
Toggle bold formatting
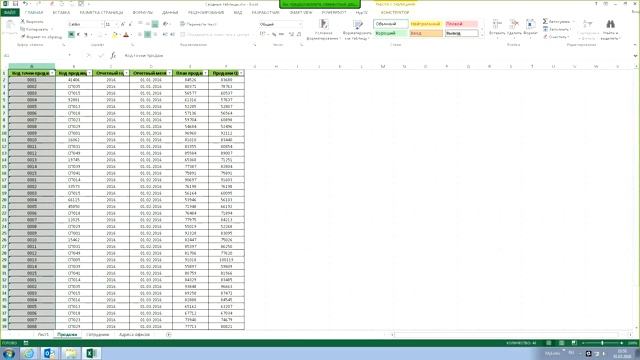tap(71, 35)
